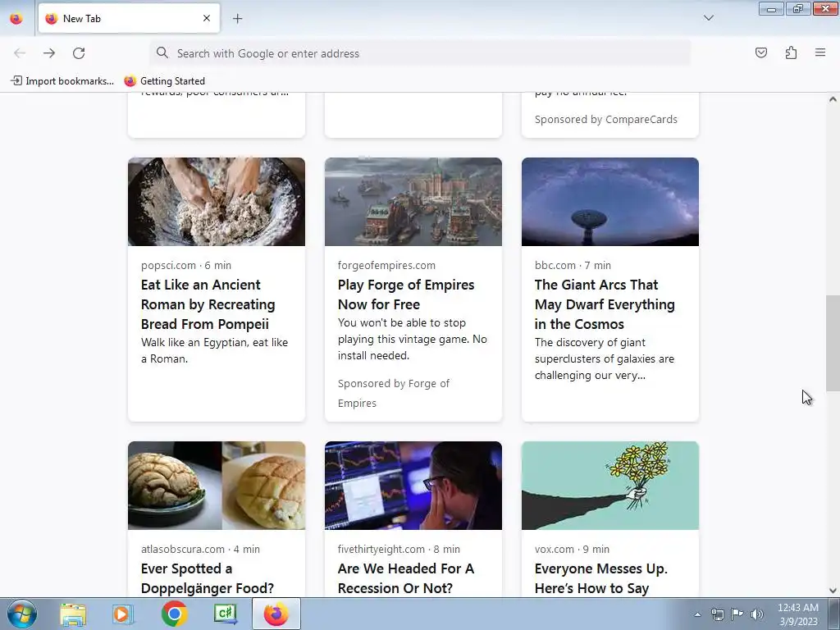Select the New Tab tab
The width and height of the screenshot is (840, 630).
tap(129, 18)
